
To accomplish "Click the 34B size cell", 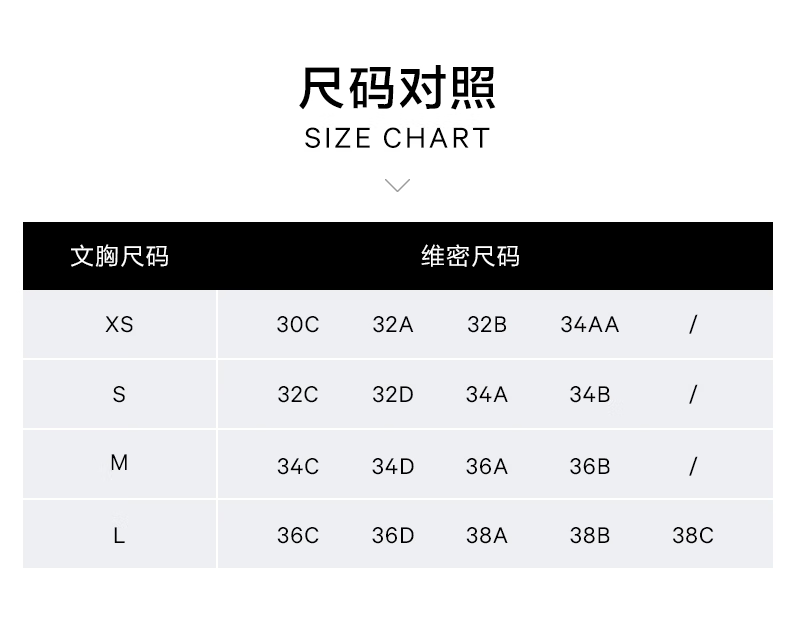I will (x=590, y=394).
